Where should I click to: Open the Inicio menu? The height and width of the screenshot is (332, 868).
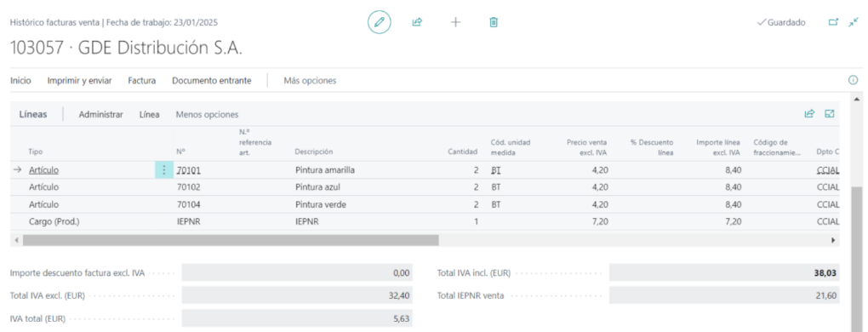pyautogui.click(x=20, y=81)
